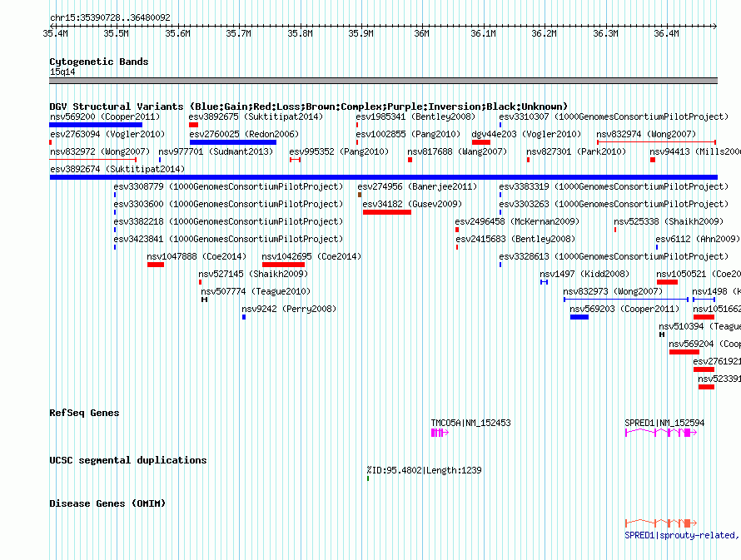The height and width of the screenshot is (560, 741).
Task: Click the chr15:35390728..36480092 coordinates text
Action: pyautogui.click(x=110, y=17)
